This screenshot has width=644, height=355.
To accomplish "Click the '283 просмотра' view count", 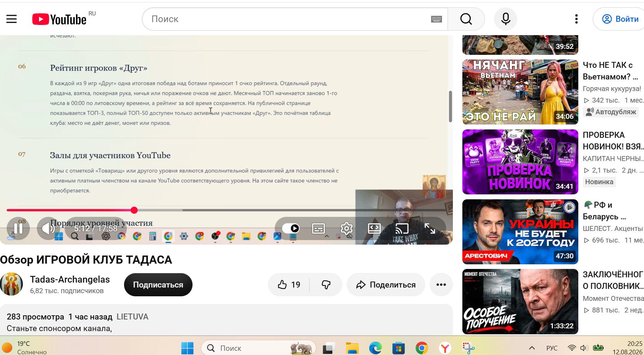I will (x=35, y=317).
